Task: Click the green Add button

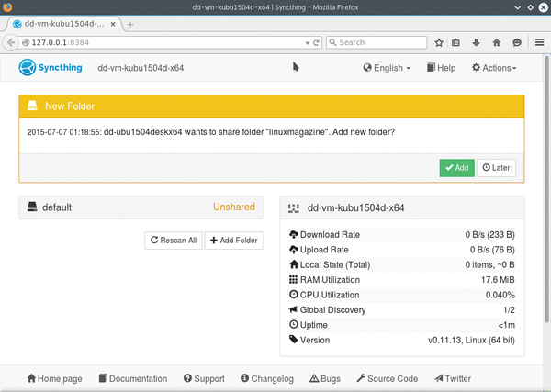Action: coord(456,168)
